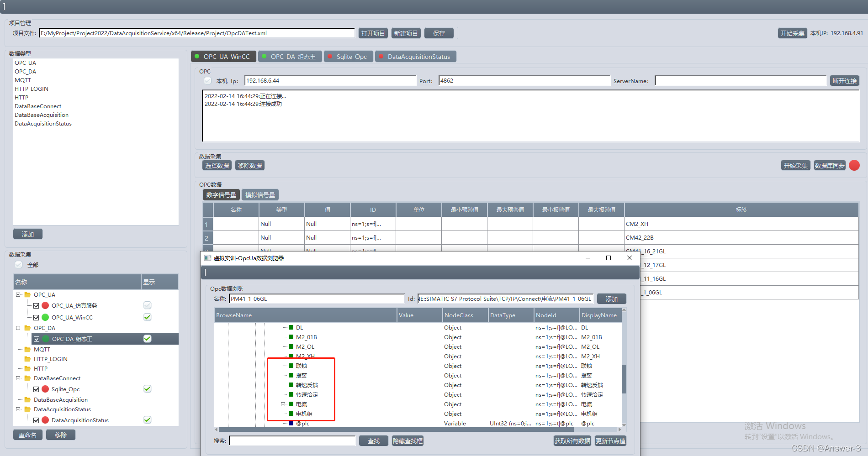Click the DataBaseAcquisition folder icon in tree
Viewport: 868px width, 456px height.
point(27,400)
